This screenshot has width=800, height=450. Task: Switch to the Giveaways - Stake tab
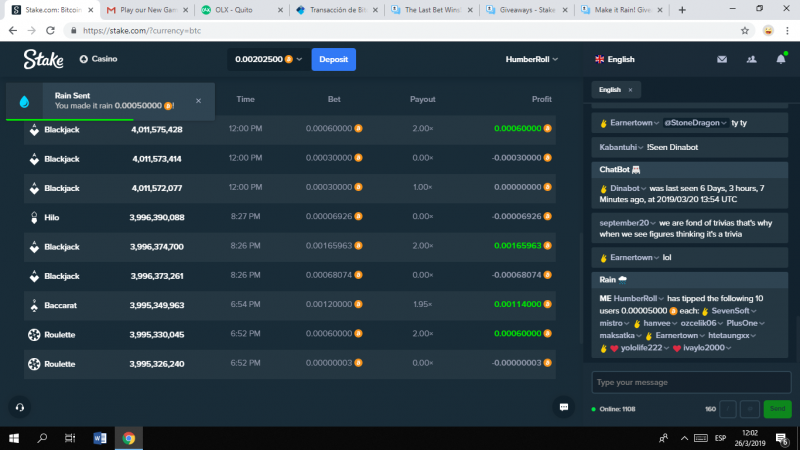coord(527,10)
